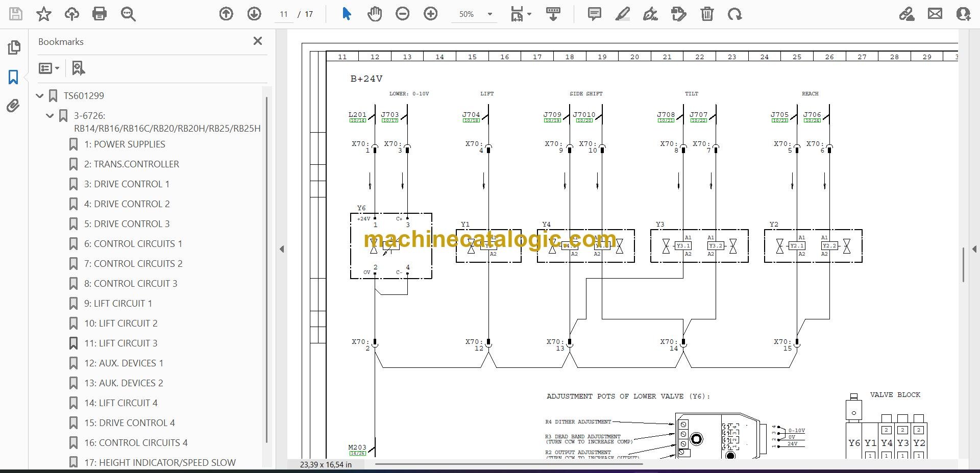Open the bookmark options menu
This screenshot has width=980, height=473.
pyautogui.click(x=50, y=68)
